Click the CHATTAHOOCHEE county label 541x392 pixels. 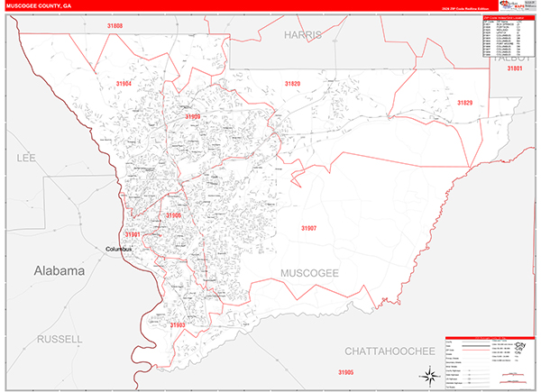pyautogui.click(x=390, y=351)
